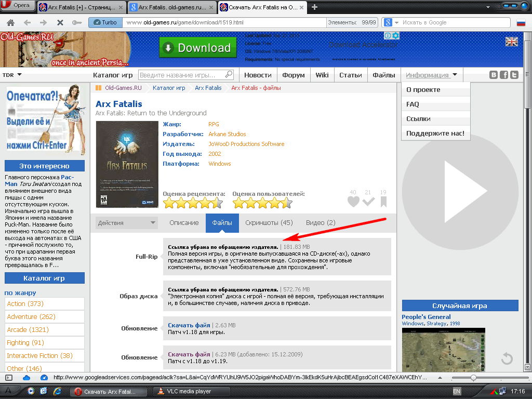Go to browser home page icon
Image resolution: width=532 pixels, height=399 pixels.
click(x=10, y=23)
